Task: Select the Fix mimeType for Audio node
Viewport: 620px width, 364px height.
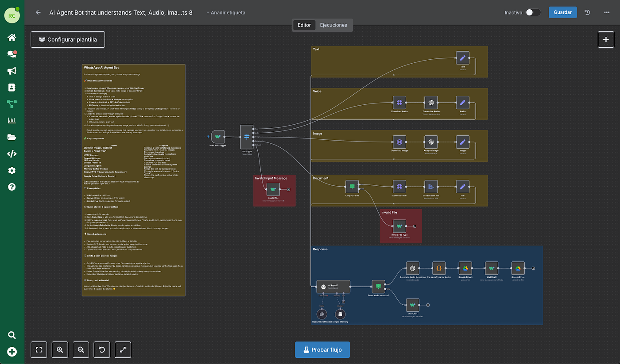Action: tap(439, 268)
